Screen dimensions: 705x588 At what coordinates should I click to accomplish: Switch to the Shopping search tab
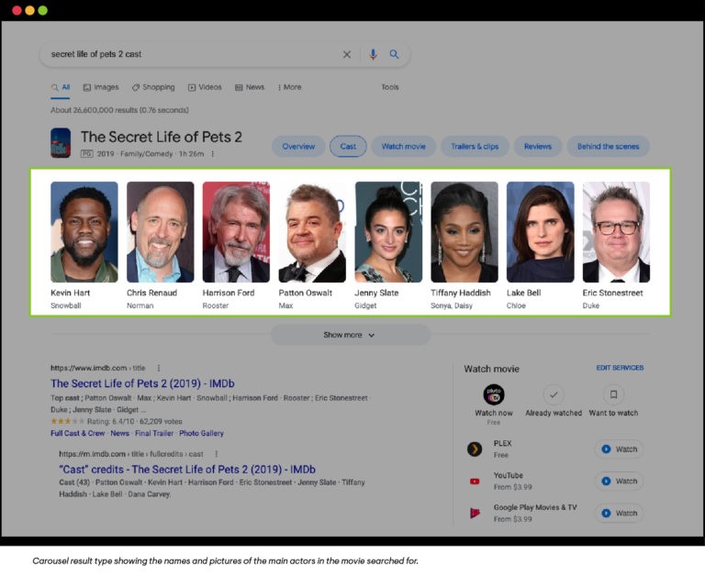tap(153, 87)
